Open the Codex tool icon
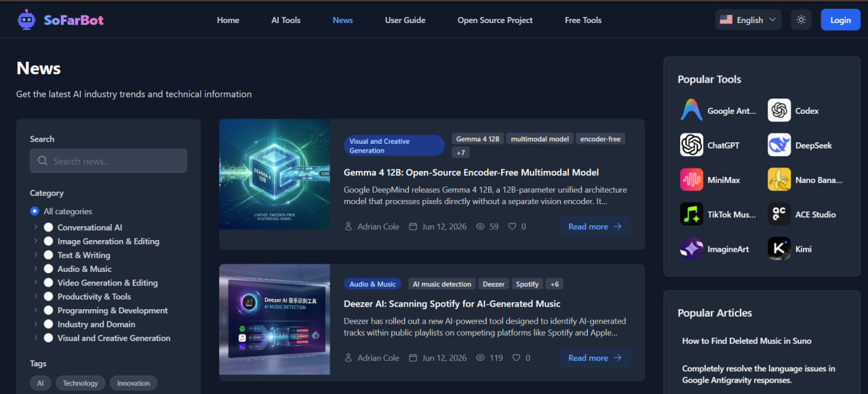 (x=779, y=111)
